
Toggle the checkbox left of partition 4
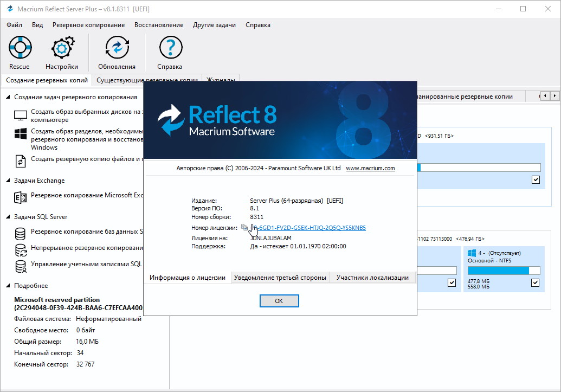coord(452,283)
